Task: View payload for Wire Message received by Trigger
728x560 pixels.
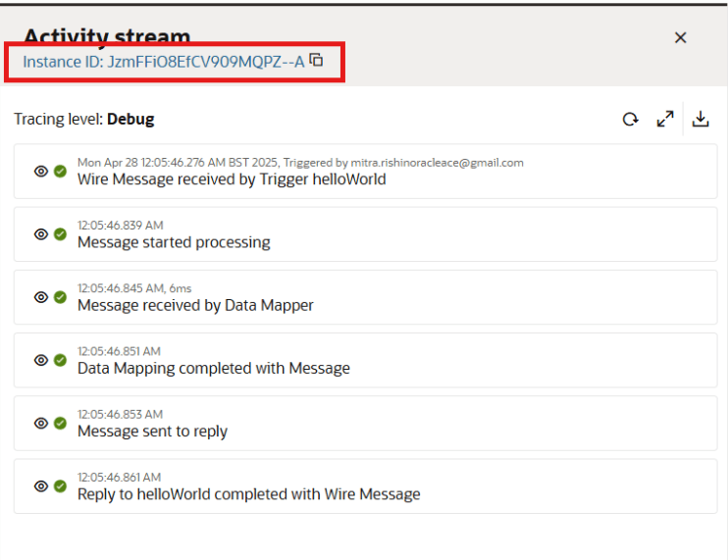Action: click(41, 172)
